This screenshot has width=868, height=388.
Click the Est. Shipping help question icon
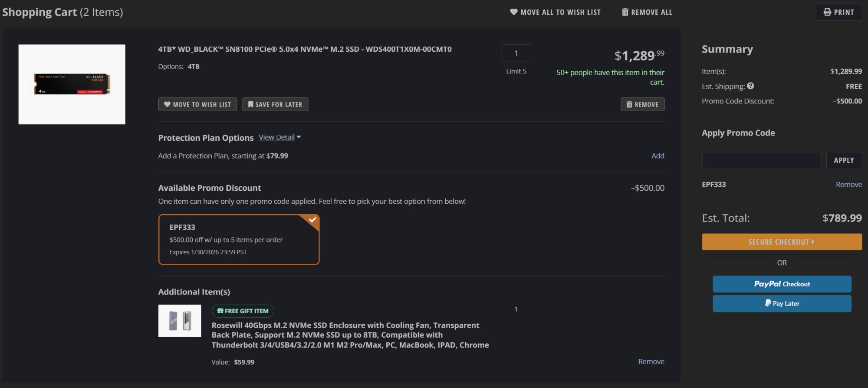click(x=750, y=86)
